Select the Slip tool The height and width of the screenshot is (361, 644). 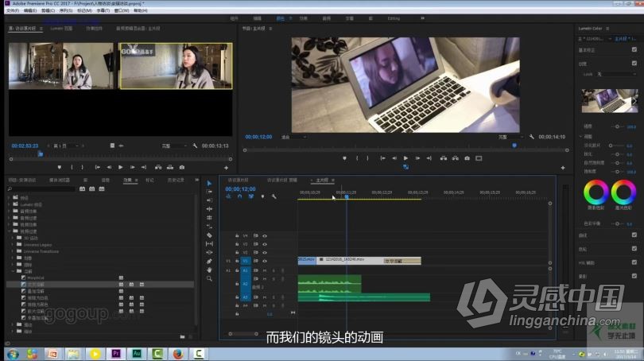click(209, 244)
